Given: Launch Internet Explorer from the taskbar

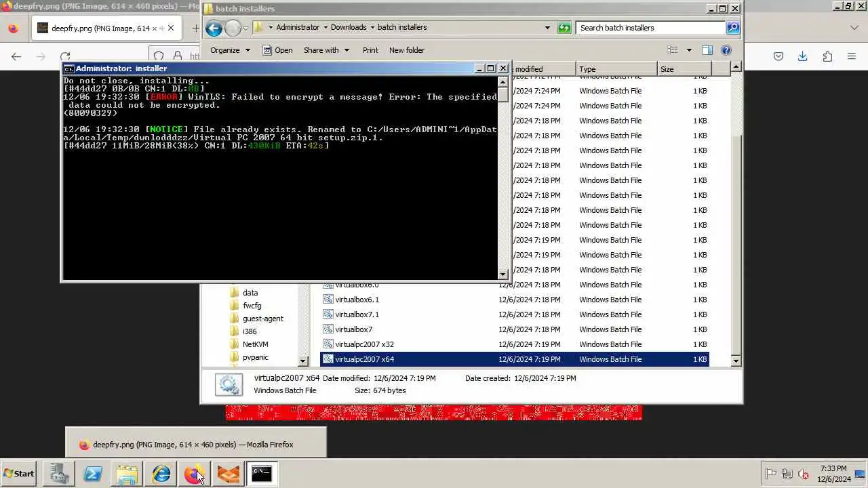Looking at the screenshot, I should pos(161,474).
